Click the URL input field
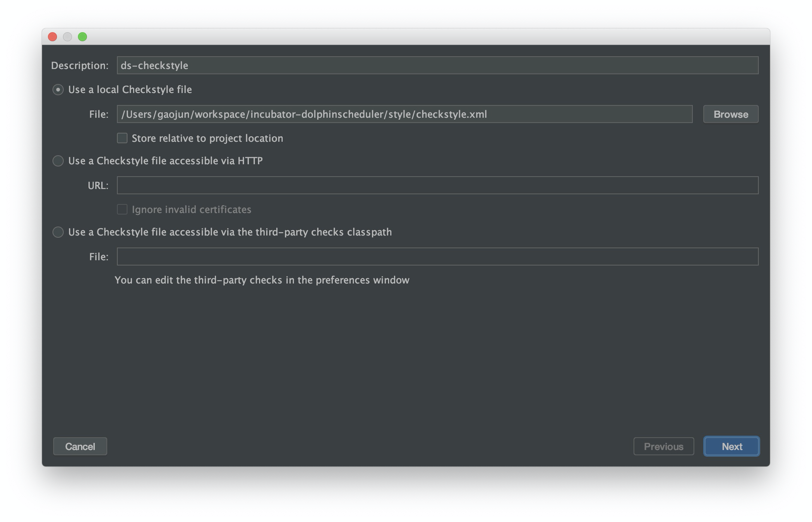Image resolution: width=812 pixels, height=522 pixels. tap(437, 185)
